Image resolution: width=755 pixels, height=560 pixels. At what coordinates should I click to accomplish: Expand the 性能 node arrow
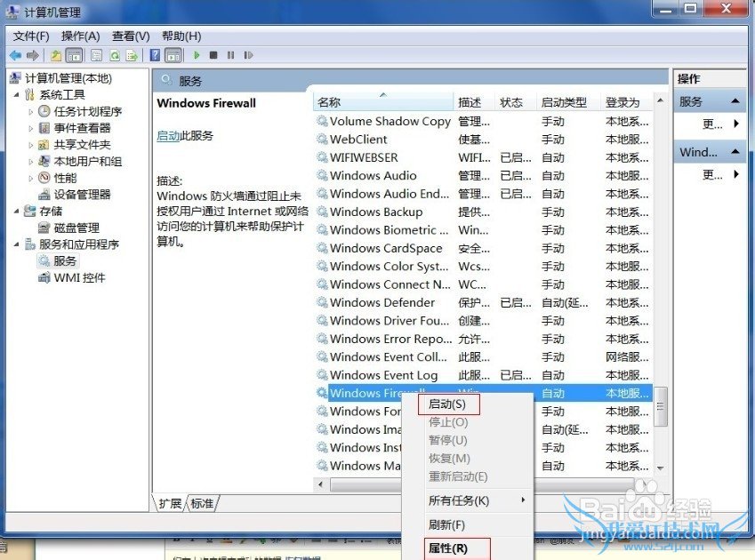pos(31,178)
